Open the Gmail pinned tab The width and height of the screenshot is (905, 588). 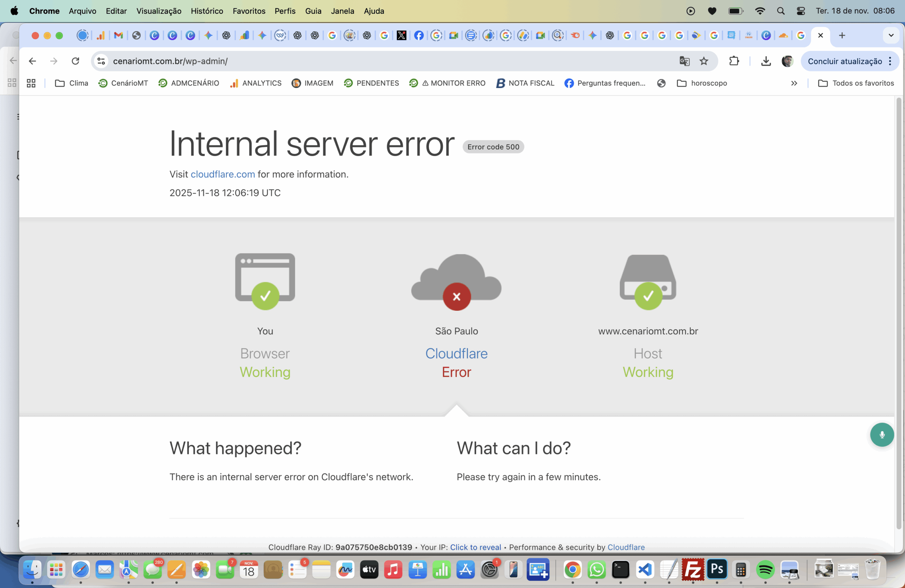tap(118, 35)
